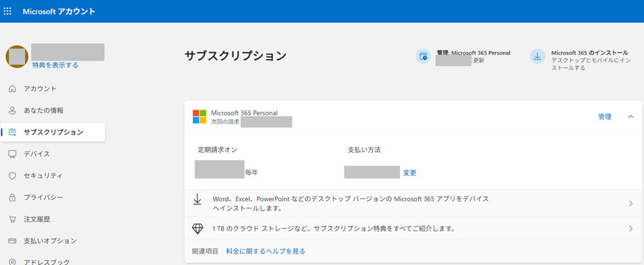Click the lock icon beside プライバシー

pyautogui.click(x=12, y=197)
